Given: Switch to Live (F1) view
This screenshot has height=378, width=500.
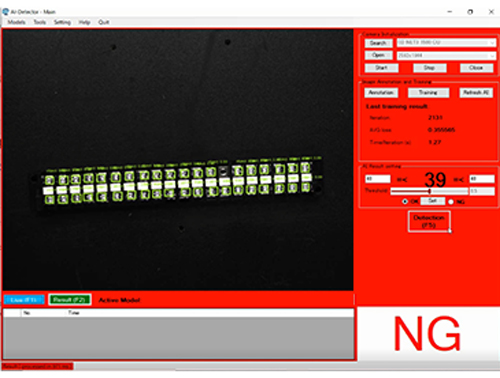Looking at the screenshot, I should coord(24,300).
